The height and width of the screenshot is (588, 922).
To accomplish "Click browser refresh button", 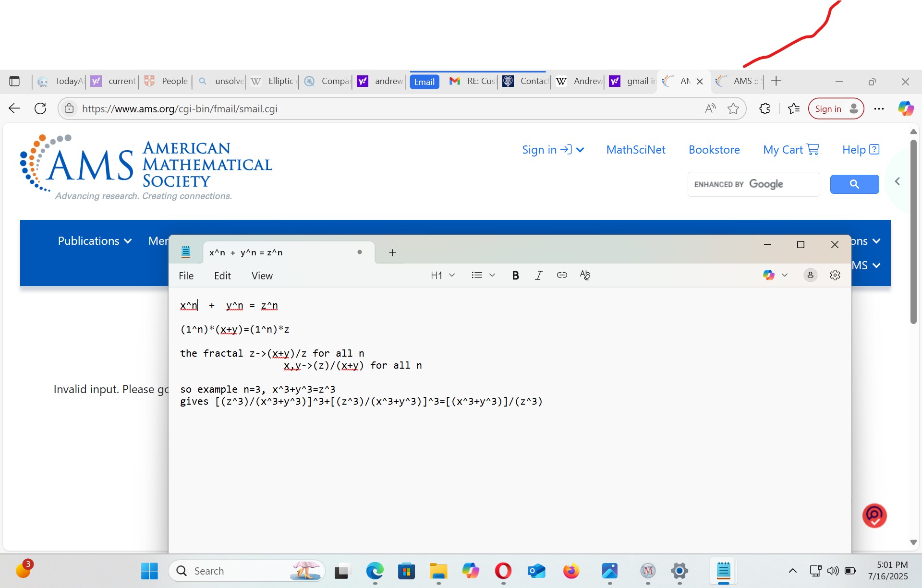I will tap(40, 108).
